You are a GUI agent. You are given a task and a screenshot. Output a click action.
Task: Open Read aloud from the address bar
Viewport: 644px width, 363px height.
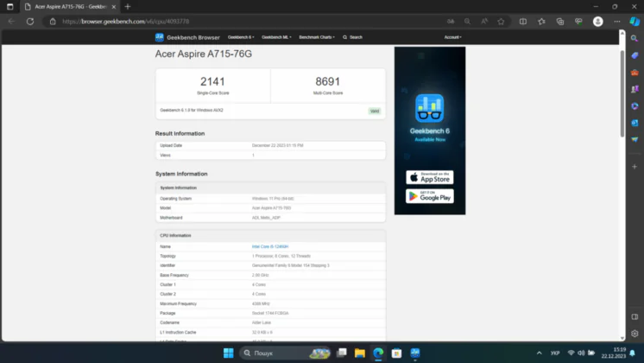point(484,22)
